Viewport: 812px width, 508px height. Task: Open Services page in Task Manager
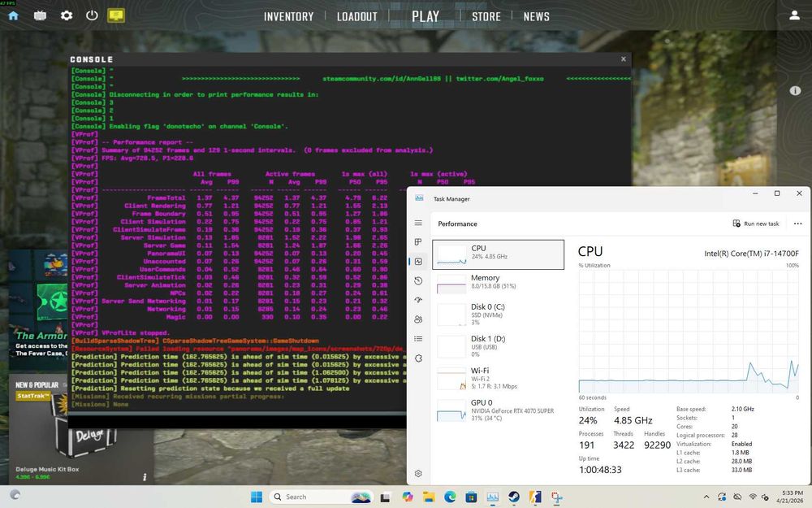click(418, 358)
